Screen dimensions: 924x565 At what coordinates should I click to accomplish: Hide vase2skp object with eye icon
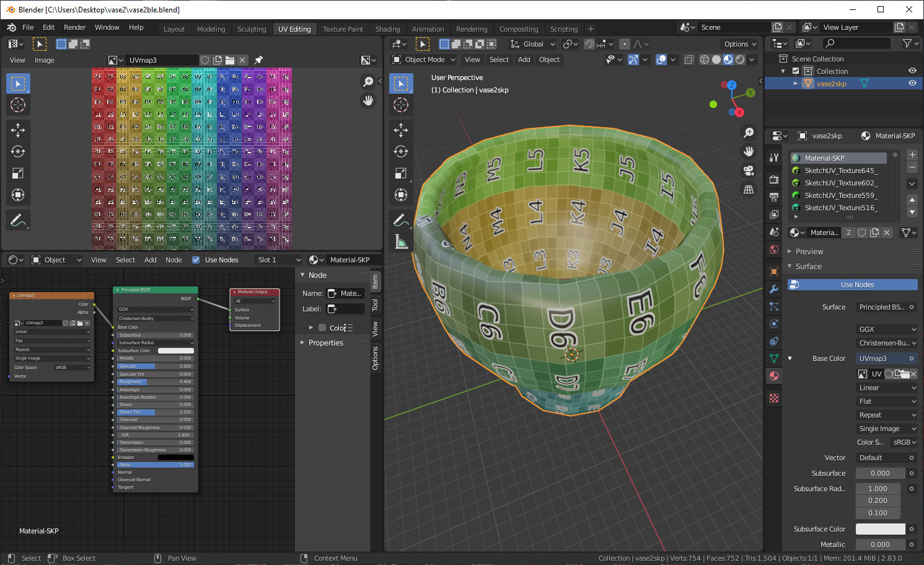pyautogui.click(x=912, y=83)
